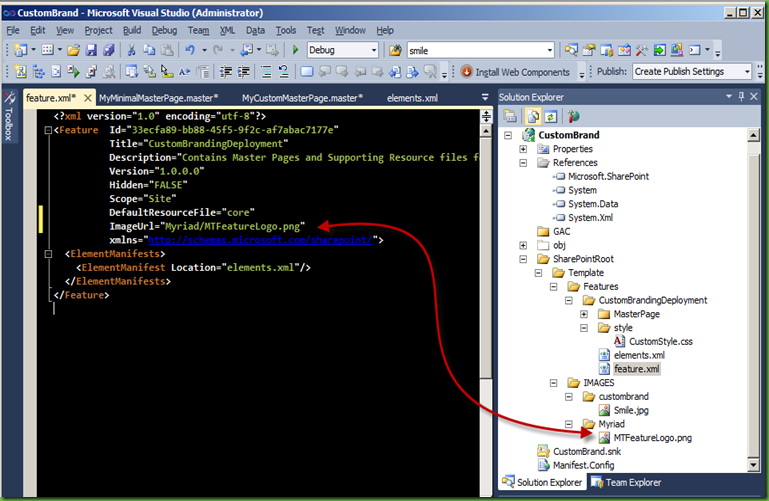
Task: Close the feature.xml tab
Action: click(88, 98)
